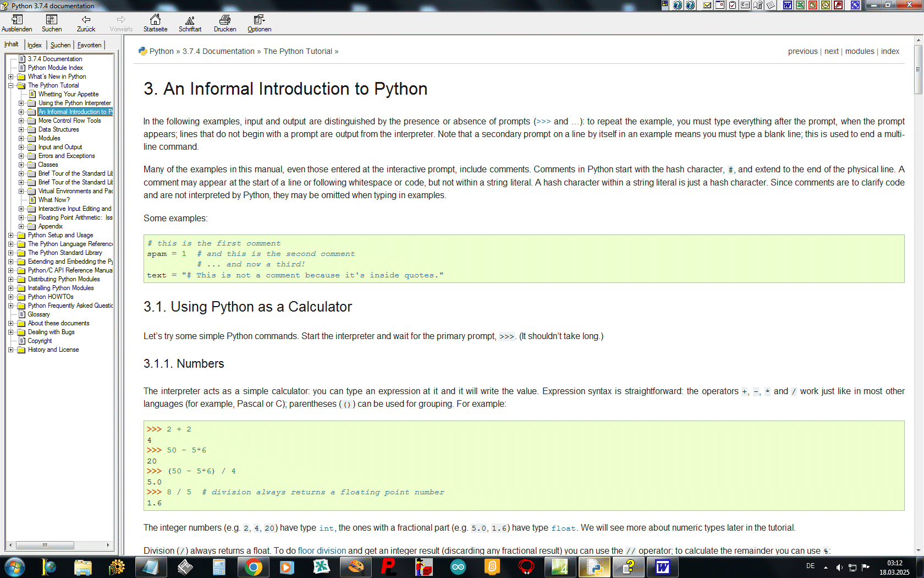
Task: Click the main page vertical scrollbar thumb
Action: [918, 69]
